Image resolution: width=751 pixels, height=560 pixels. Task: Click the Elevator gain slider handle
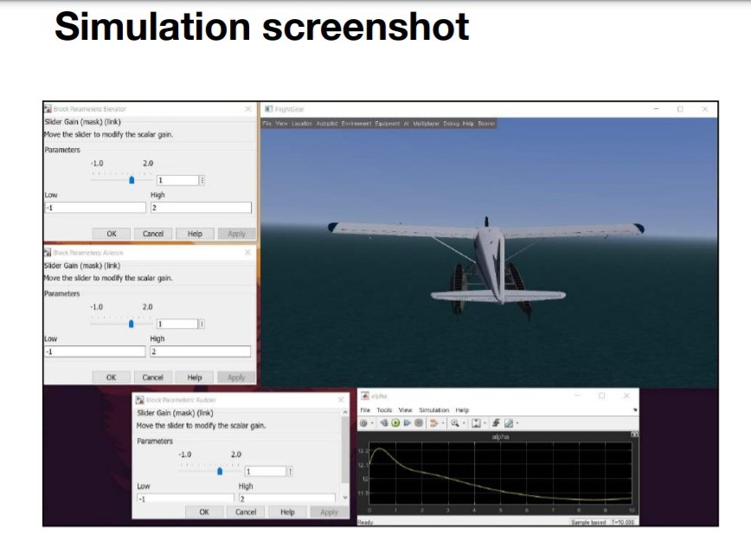tap(132, 180)
